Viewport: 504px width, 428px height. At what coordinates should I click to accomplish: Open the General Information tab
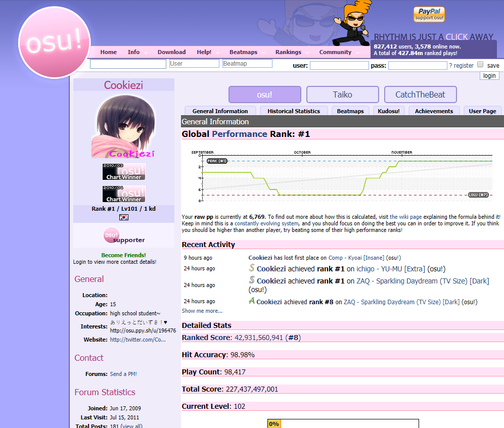(x=220, y=111)
